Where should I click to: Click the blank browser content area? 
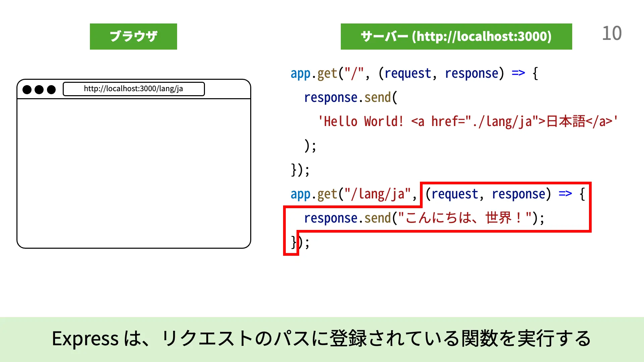point(133,173)
